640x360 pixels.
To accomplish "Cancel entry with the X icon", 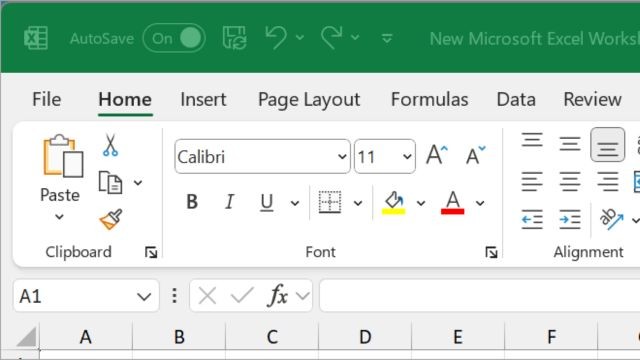I will (x=207, y=296).
